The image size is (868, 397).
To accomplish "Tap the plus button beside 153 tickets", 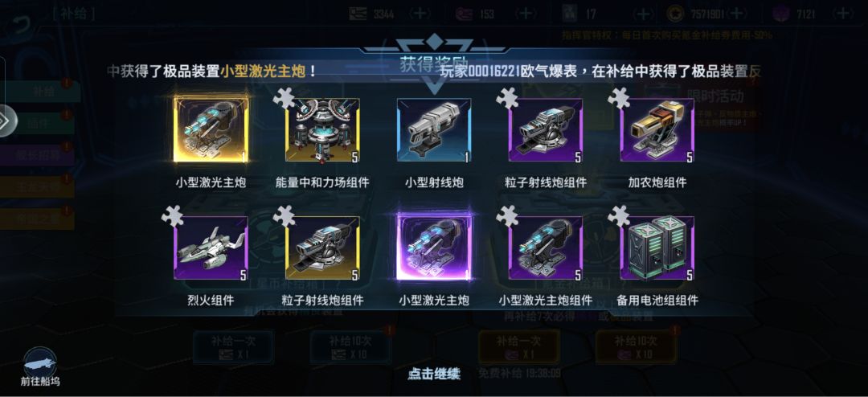I will click(x=526, y=14).
